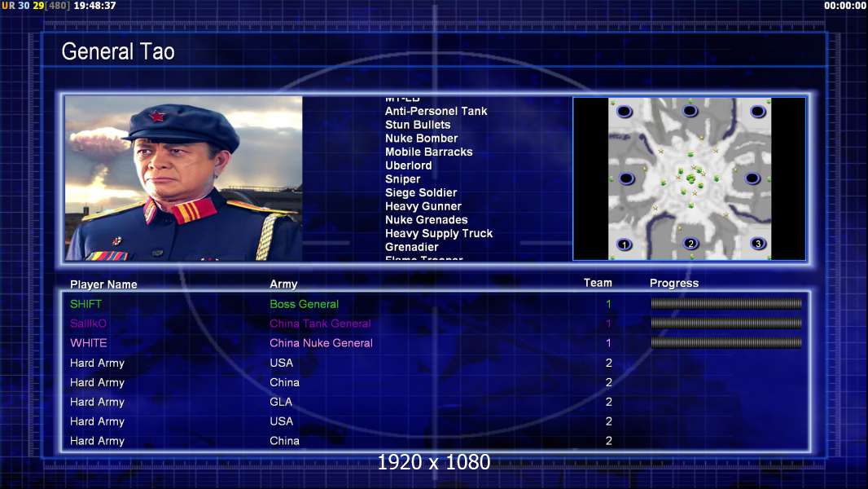Viewport: 868px width, 489px height.
Task: Select Mobile Barracks in the list
Action: (429, 152)
